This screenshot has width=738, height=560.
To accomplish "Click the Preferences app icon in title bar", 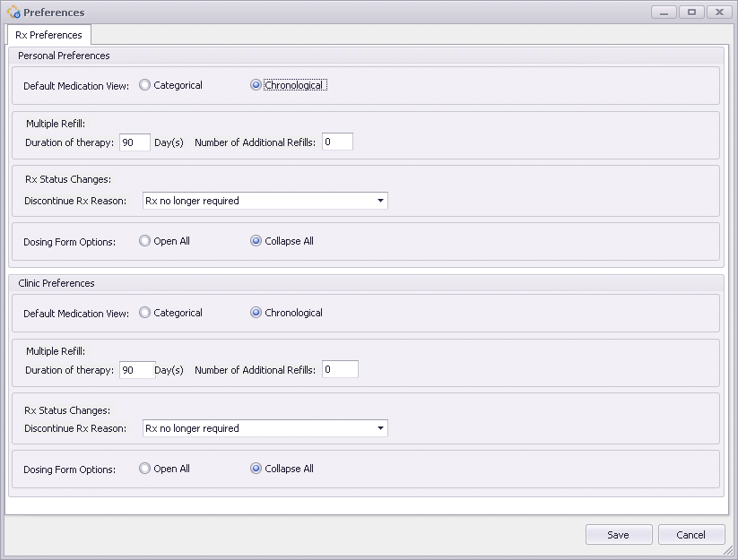I will 13,12.
